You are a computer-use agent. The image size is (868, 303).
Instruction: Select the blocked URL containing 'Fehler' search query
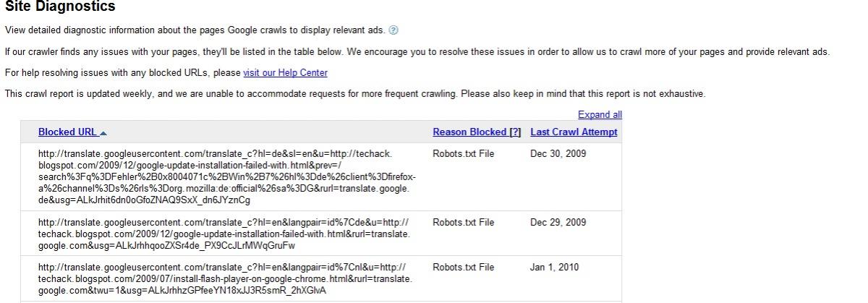(x=227, y=177)
